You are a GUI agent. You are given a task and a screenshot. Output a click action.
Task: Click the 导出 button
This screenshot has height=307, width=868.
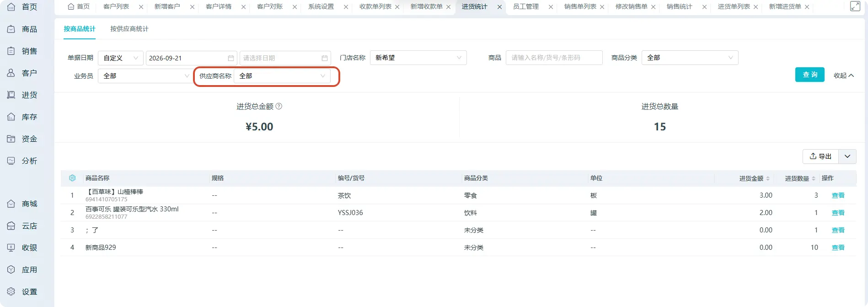pos(820,156)
